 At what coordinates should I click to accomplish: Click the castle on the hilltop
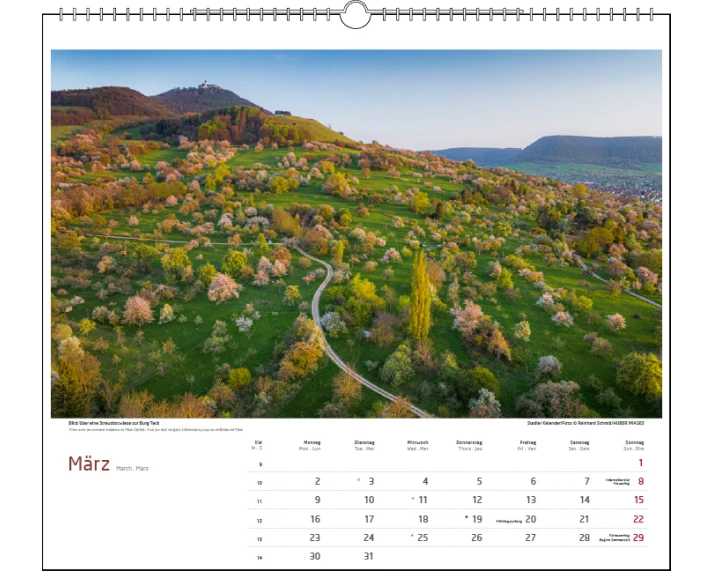tap(208, 87)
